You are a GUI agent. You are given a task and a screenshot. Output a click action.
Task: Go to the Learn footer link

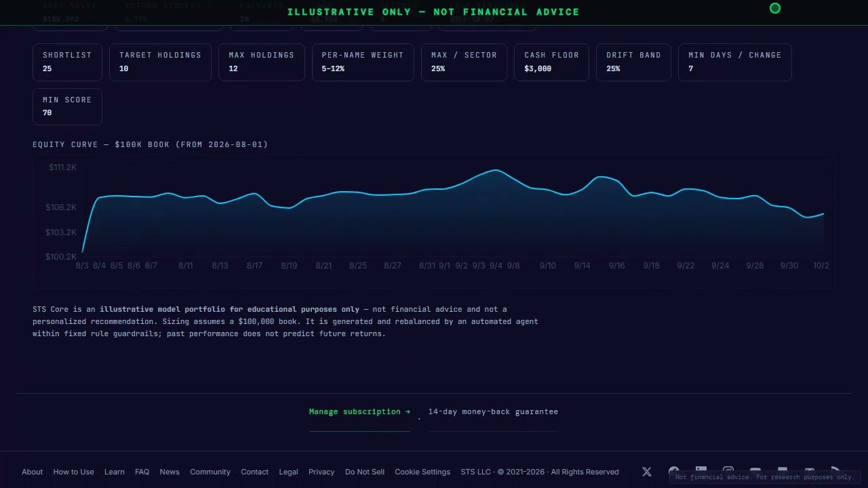coord(115,472)
